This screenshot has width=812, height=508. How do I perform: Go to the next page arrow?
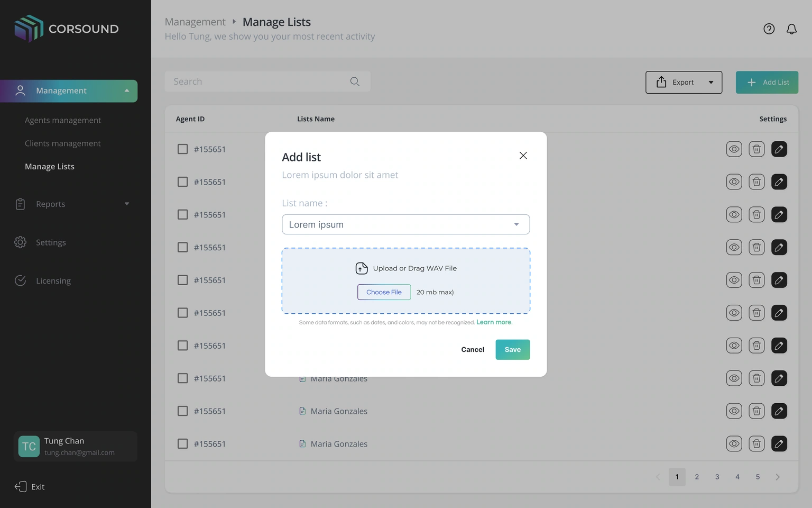tap(778, 477)
